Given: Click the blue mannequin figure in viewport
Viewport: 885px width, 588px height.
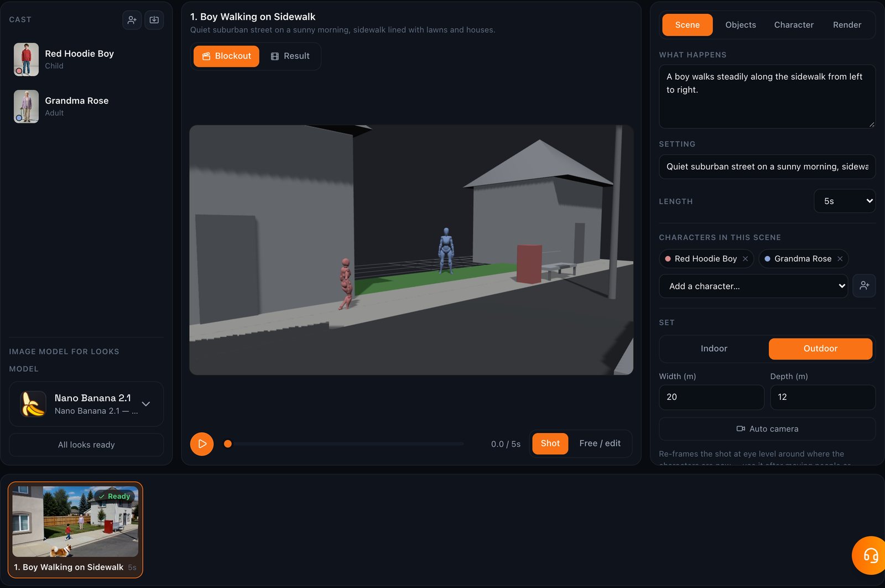Looking at the screenshot, I should tap(446, 251).
